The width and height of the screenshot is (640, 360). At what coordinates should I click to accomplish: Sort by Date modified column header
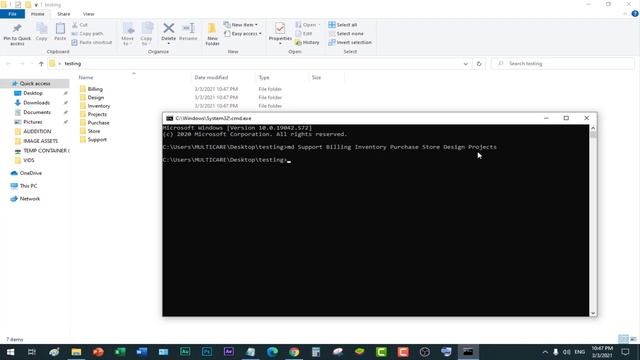tap(211, 77)
